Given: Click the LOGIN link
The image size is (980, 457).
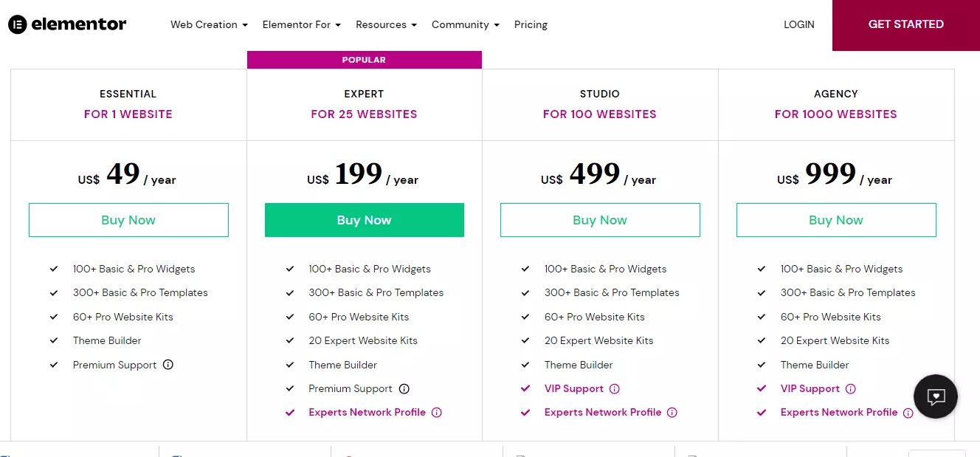Looking at the screenshot, I should click(x=799, y=24).
